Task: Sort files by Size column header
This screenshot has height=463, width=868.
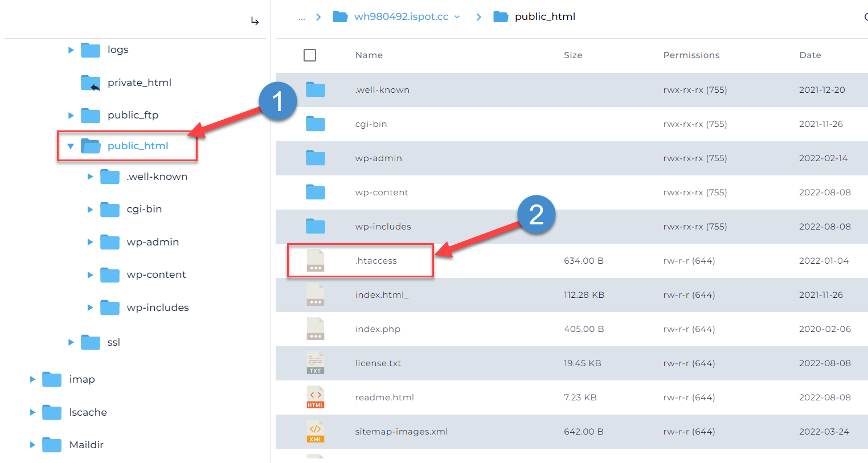Action: coord(572,55)
